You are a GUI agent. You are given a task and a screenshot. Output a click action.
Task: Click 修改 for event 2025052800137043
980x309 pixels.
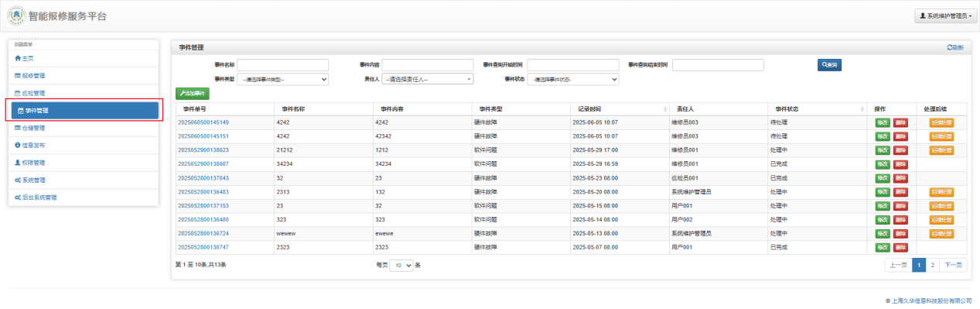(x=883, y=178)
